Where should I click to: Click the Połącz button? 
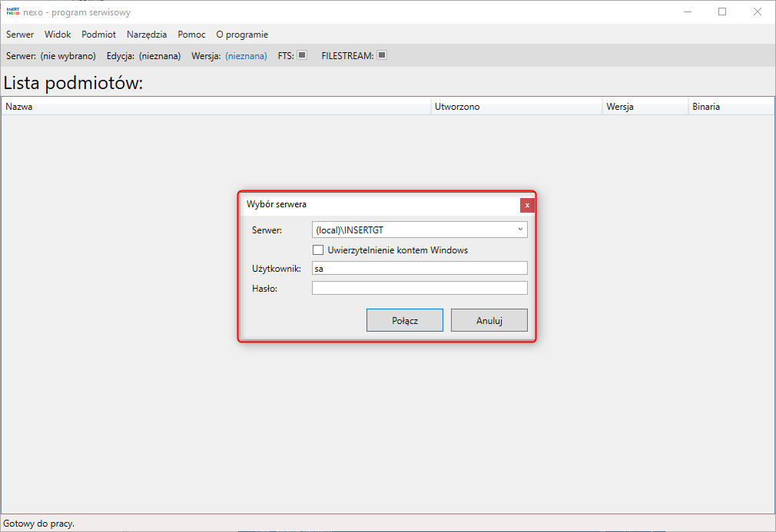[x=405, y=320]
